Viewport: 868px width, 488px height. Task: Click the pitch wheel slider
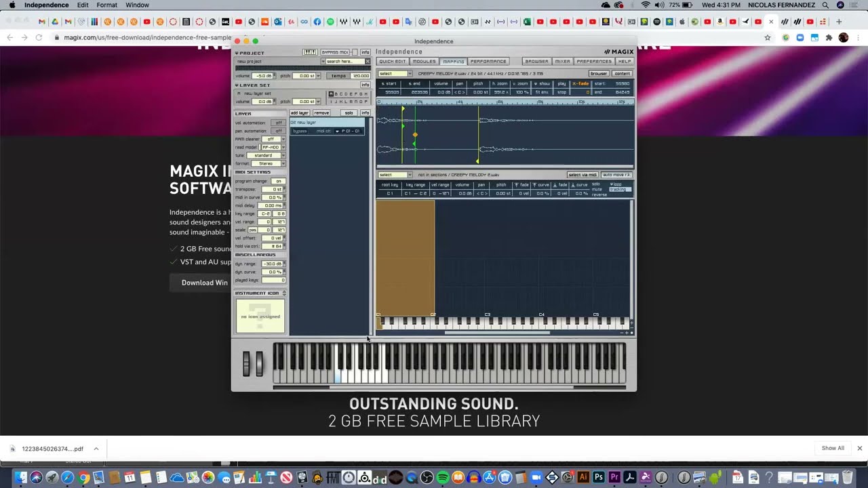coord(247,363)
